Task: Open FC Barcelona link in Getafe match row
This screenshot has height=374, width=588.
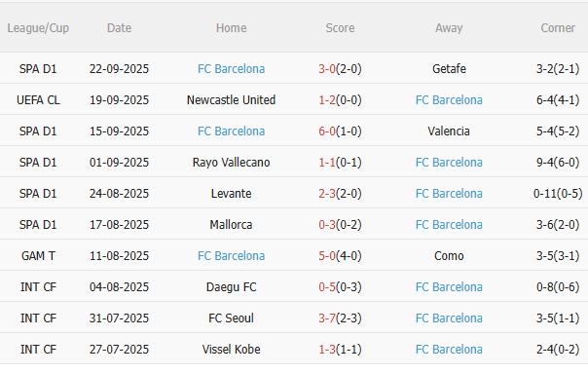Action: (231, 68)
